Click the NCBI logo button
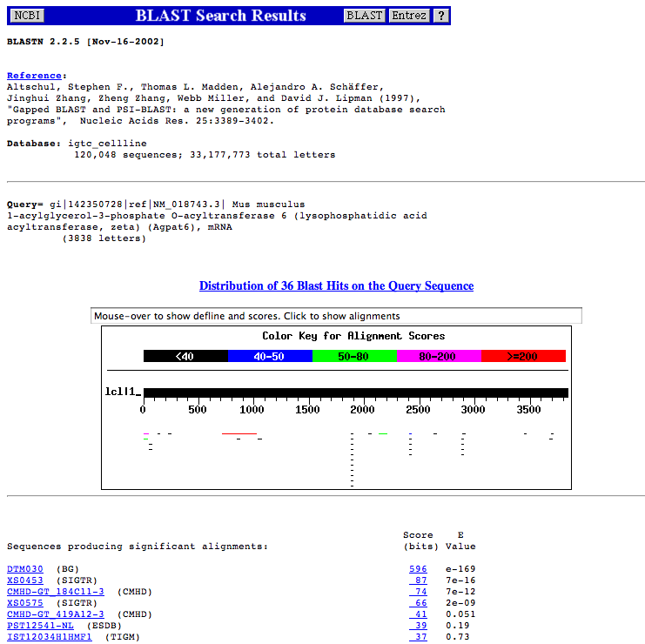Image resolution: width=645 pixels, height=644 pixels. point(28,16)
